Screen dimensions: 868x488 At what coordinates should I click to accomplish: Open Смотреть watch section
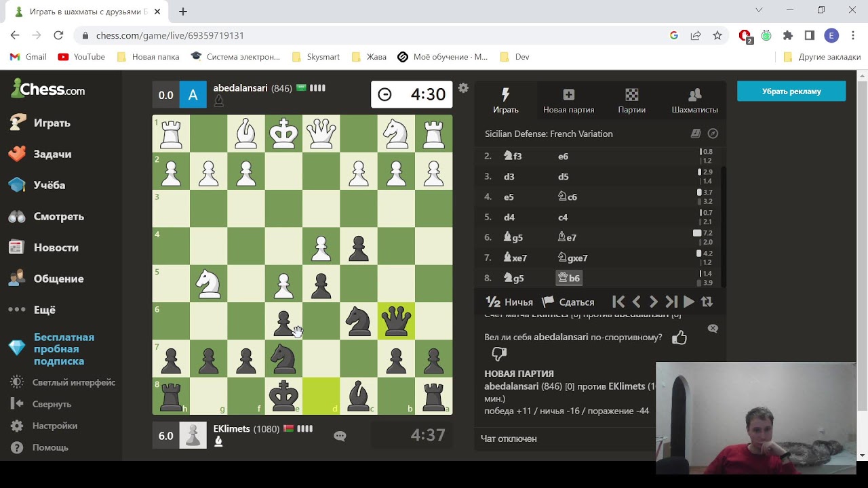click(x=46, y=216)
